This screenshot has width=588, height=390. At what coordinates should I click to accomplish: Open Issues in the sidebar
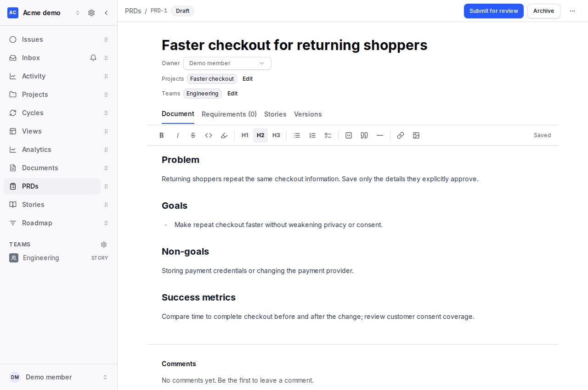(52, 39)
